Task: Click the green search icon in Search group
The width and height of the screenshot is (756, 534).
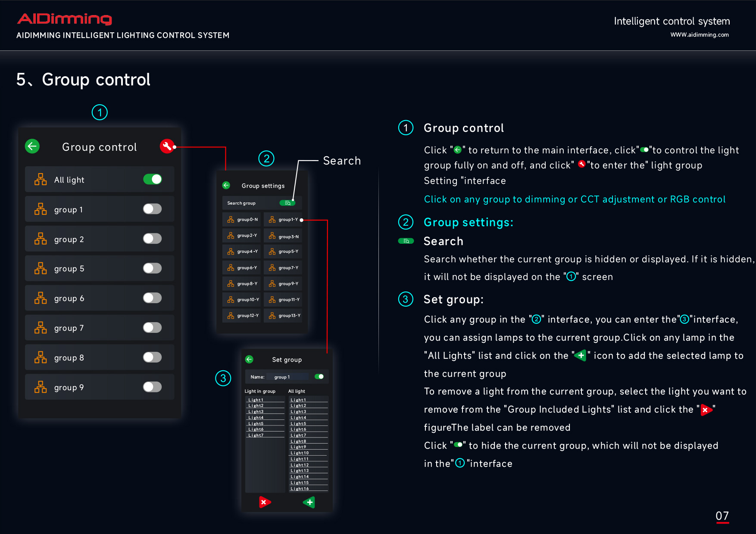Action: point(287,203)
